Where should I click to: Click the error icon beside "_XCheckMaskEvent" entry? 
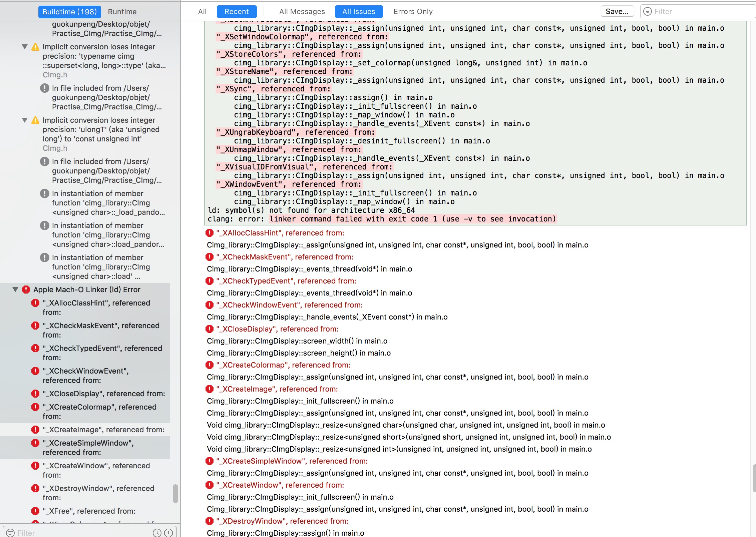pos(35,326)
